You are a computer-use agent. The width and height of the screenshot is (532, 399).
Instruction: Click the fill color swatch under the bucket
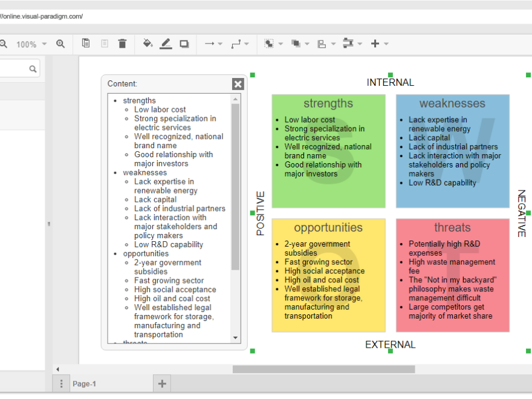(x=147, y=47)
